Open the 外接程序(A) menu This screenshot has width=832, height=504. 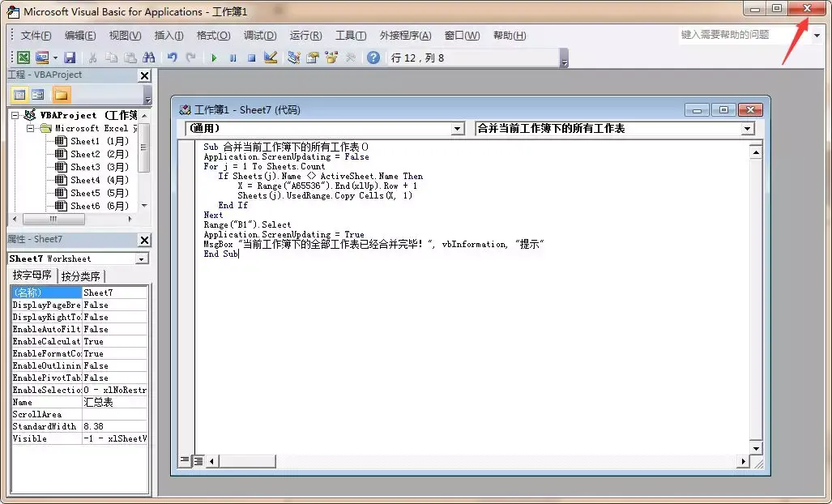405,36
